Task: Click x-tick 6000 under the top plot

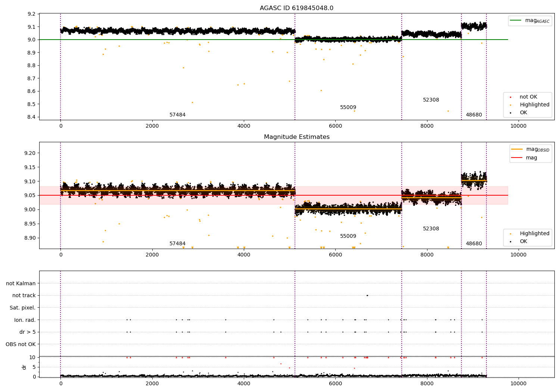Action: click(x=335, y=126)
